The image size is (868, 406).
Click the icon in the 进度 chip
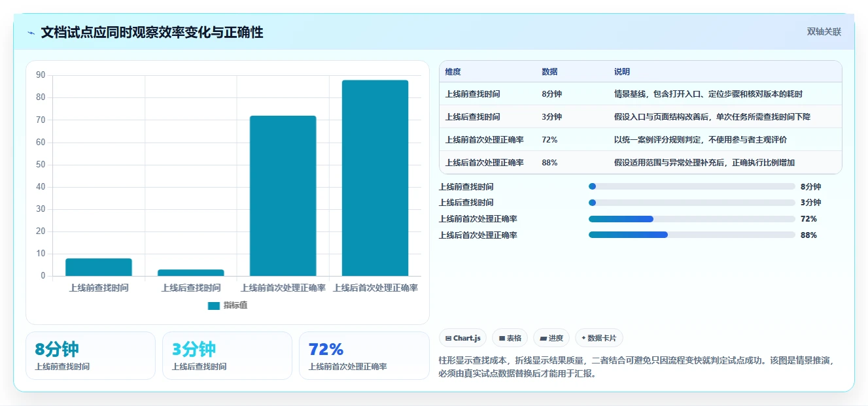tap(543, 338)
